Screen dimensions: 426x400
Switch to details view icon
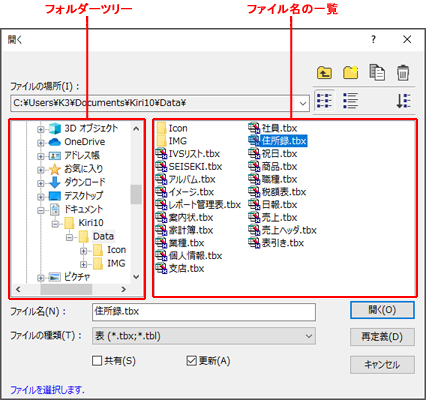(x=351, y=101)
